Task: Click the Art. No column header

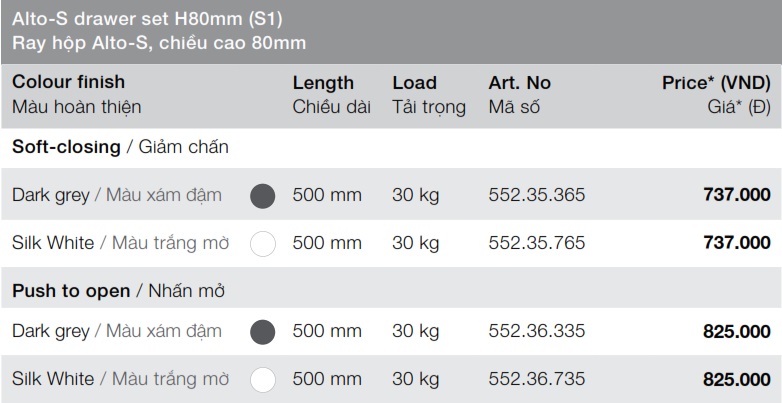Action: pos(520,83)
